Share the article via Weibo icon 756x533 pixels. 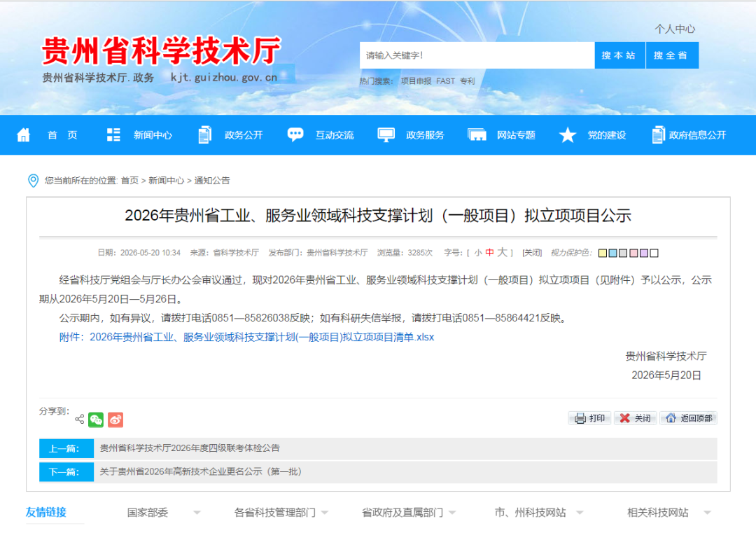115,420
